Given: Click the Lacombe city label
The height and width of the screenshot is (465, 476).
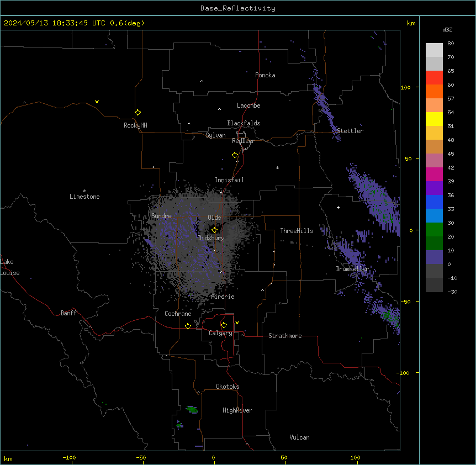Looking at the screenshot, I should tap(248, 105).
